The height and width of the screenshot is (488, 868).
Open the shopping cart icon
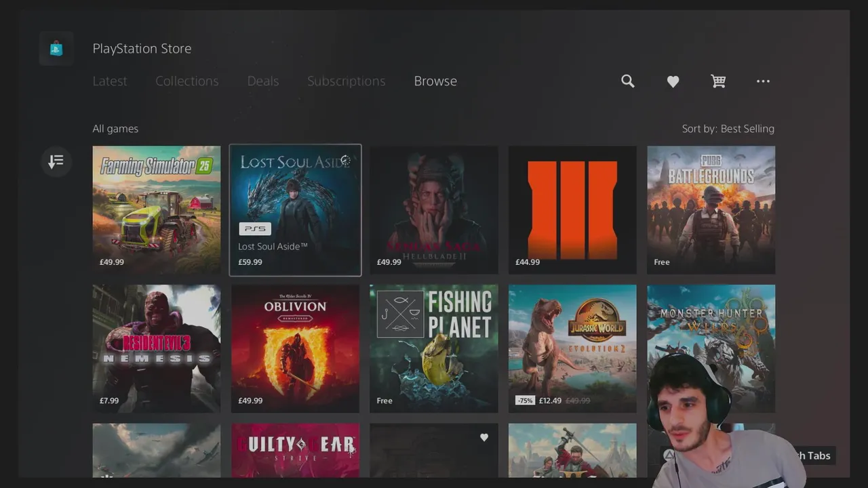(x=718, y=81)
